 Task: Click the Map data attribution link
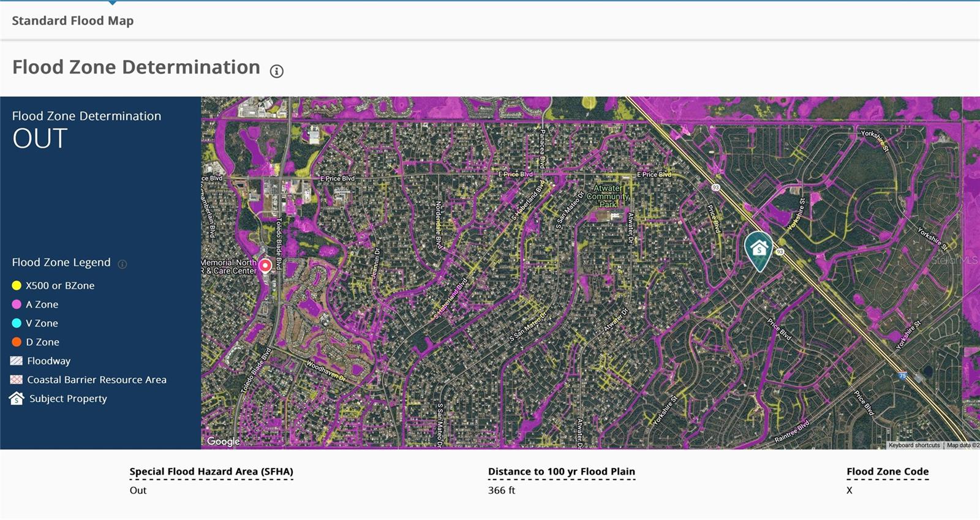[x=962, y=445]
